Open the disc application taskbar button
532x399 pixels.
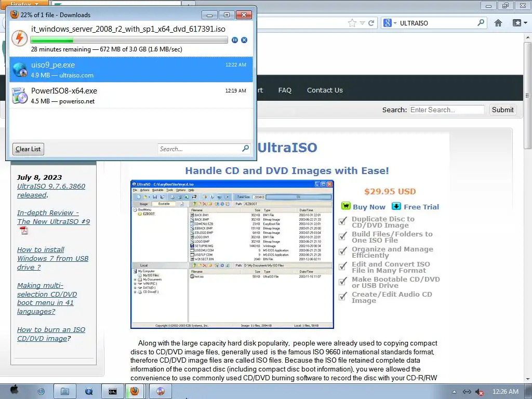[x=161, y=392]
